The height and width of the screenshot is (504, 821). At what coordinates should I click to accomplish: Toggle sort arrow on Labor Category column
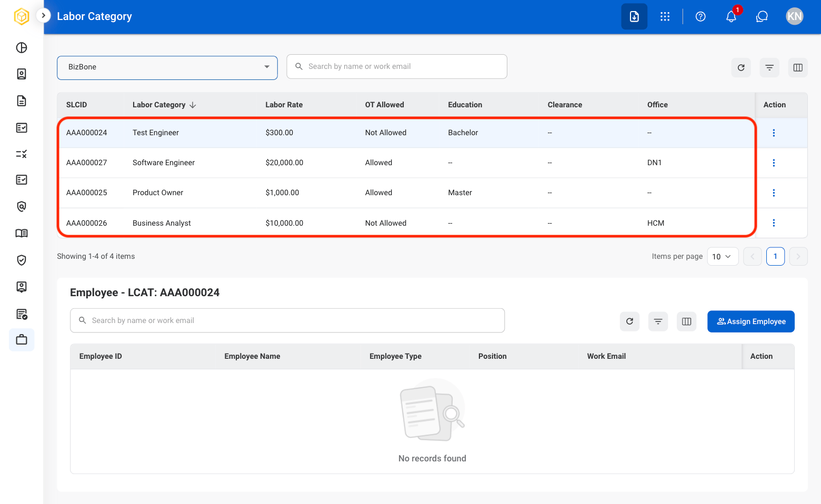click(193, 105)
